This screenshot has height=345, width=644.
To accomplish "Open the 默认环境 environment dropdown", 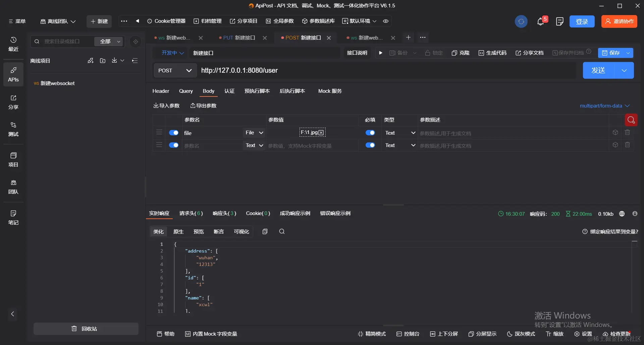I will [359, 21].
